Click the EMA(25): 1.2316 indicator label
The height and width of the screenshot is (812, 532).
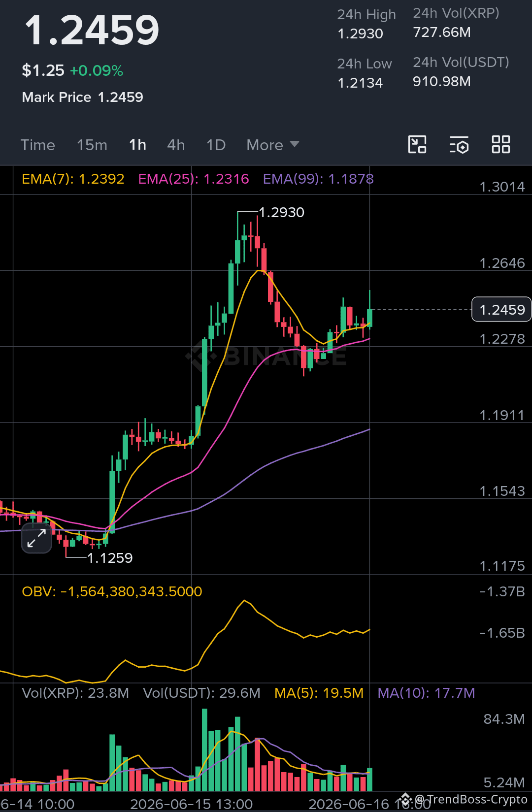pos(194,179)
